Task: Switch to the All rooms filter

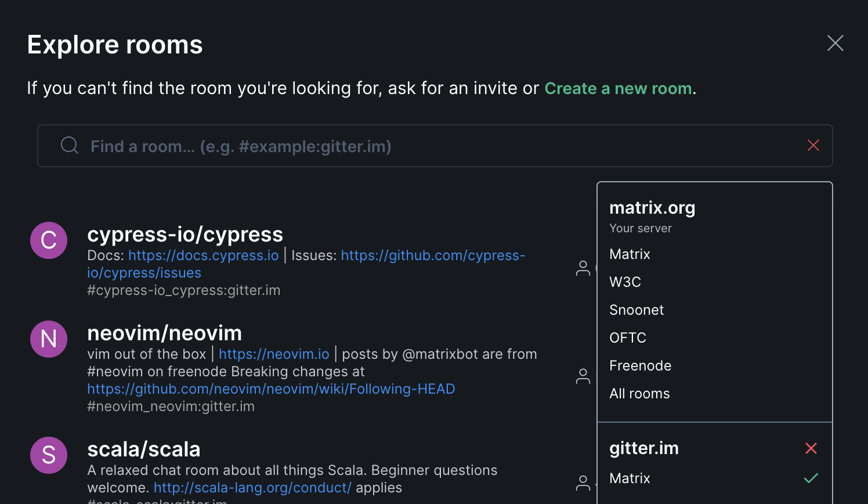Action: [x=639, y=393]
